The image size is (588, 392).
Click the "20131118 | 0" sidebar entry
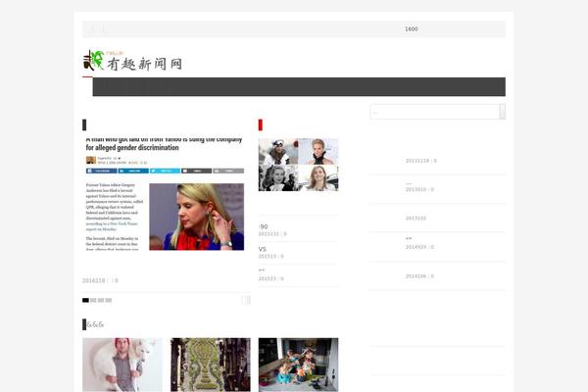420,161
